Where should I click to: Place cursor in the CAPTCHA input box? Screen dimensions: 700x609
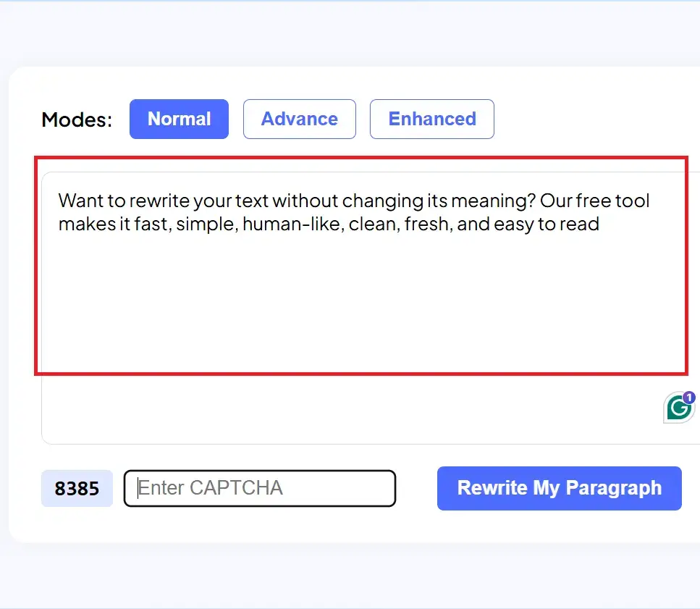pyautogui.click(x=259, y=488)
